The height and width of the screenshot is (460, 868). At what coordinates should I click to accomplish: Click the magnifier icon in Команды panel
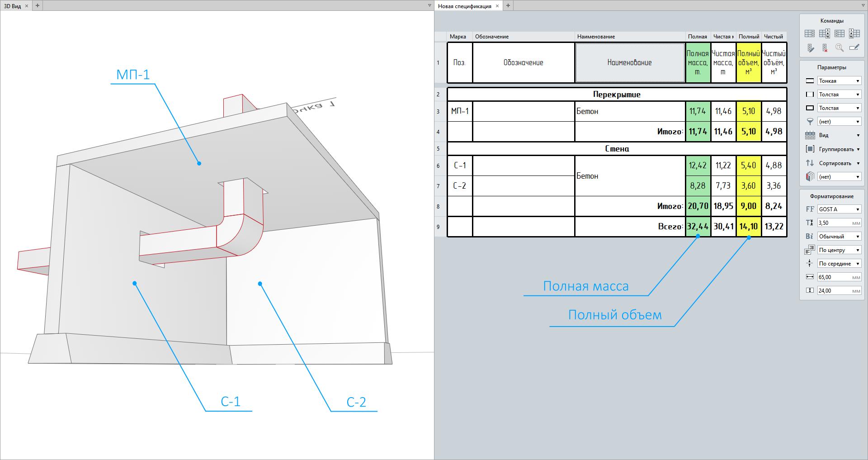[x=840, y=48]
